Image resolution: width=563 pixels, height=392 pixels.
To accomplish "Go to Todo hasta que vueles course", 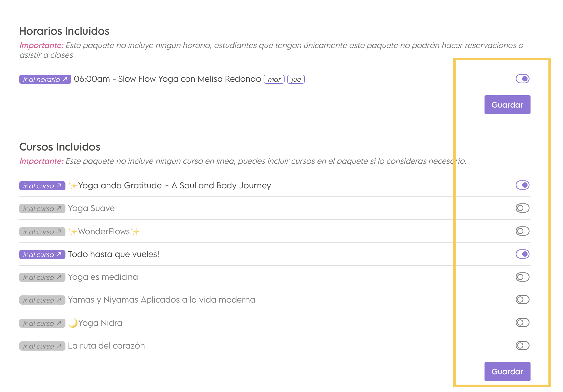I will pyautogui.click(x=42, y=255).
